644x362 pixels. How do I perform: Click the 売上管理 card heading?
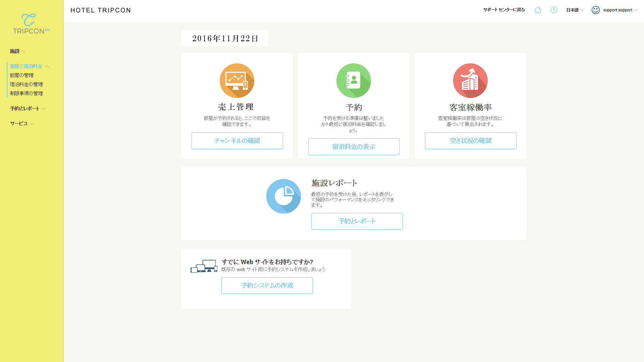pyautogui.click(x=236, y=107)
